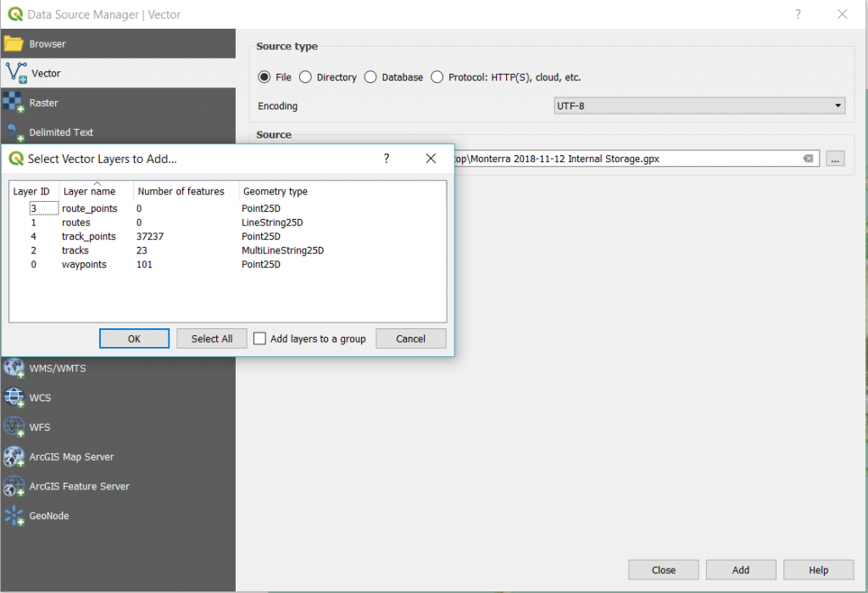Browse for a file with the ... button
Viewport: 868px width, 593px height.
835,159
